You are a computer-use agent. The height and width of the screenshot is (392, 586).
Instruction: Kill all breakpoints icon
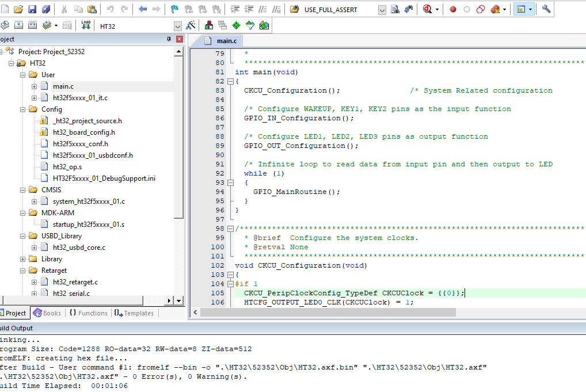[x=495, y=9]
